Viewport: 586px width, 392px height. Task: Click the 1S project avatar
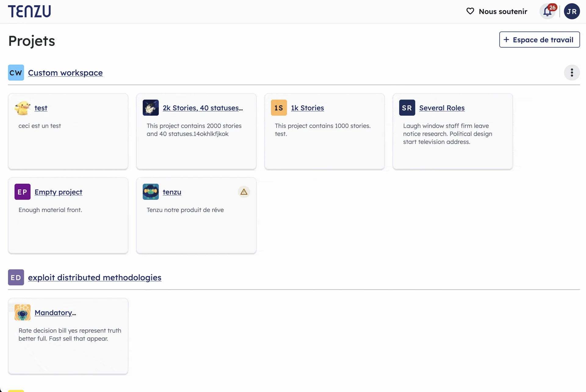pyautogui.click(x=279, y=108)
